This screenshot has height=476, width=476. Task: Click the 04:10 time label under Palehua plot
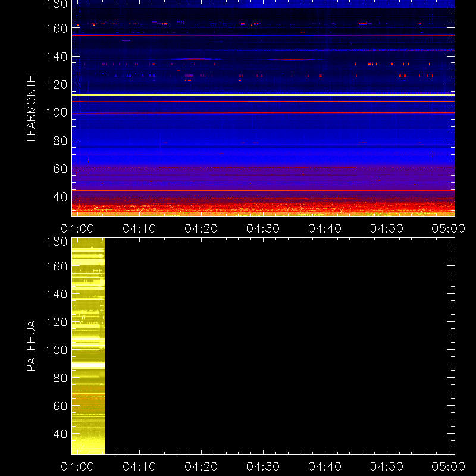click(x=139, y=466)
